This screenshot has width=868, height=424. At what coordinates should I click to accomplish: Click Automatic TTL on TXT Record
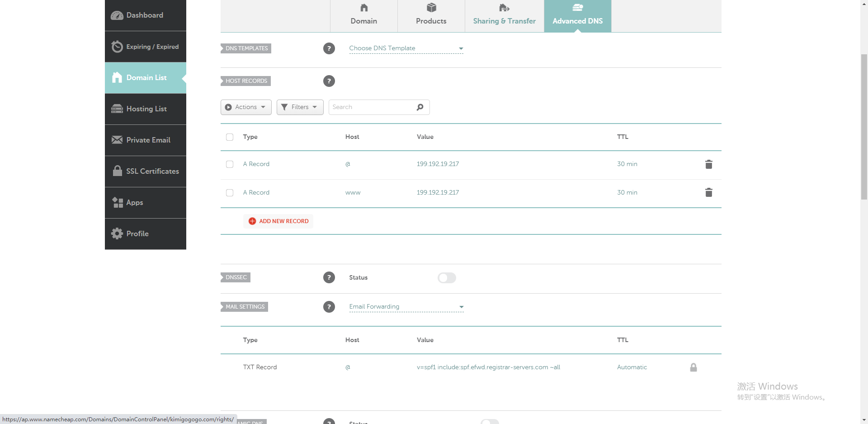point(632,367)
